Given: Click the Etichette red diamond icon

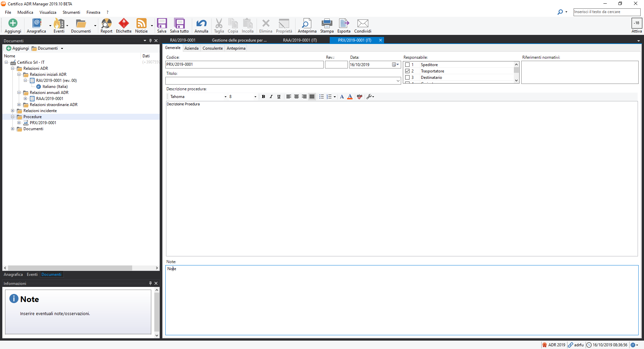Looking at the screenshot, I should [124, 23].
